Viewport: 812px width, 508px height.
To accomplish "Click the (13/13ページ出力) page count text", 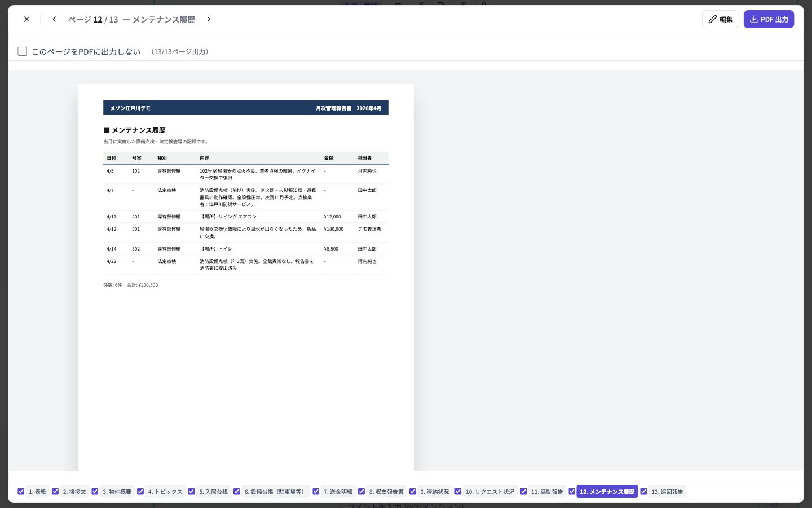I will (x=180, y=51).
